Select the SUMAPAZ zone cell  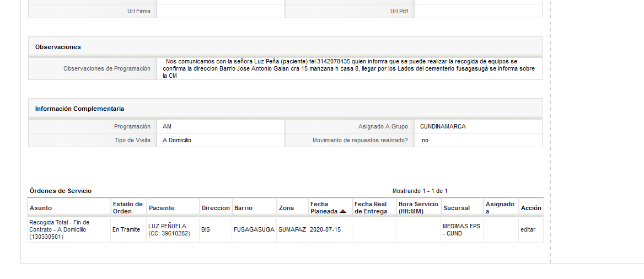(292, 230)
